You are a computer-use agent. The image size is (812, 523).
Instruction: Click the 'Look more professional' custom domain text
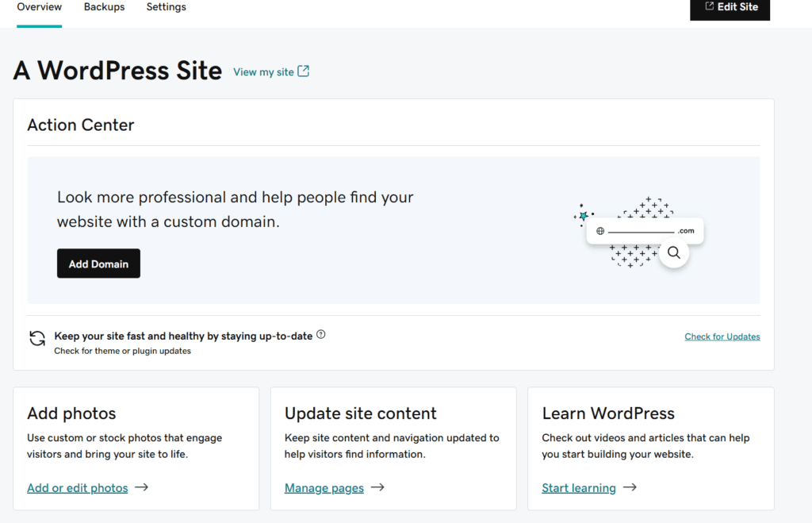[x=235, y=210]
